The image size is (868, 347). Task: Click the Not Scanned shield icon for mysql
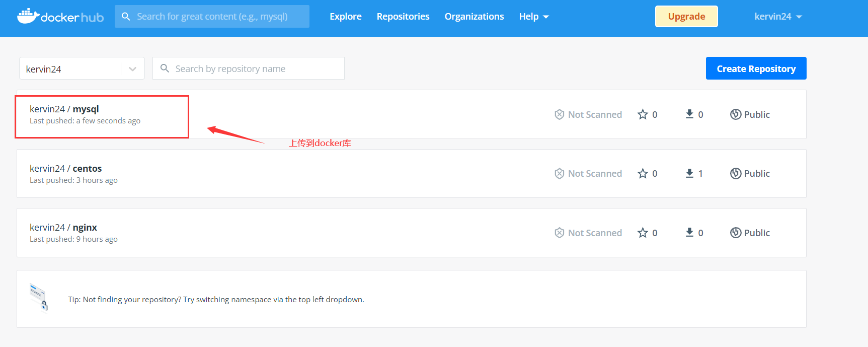(559, 114)
